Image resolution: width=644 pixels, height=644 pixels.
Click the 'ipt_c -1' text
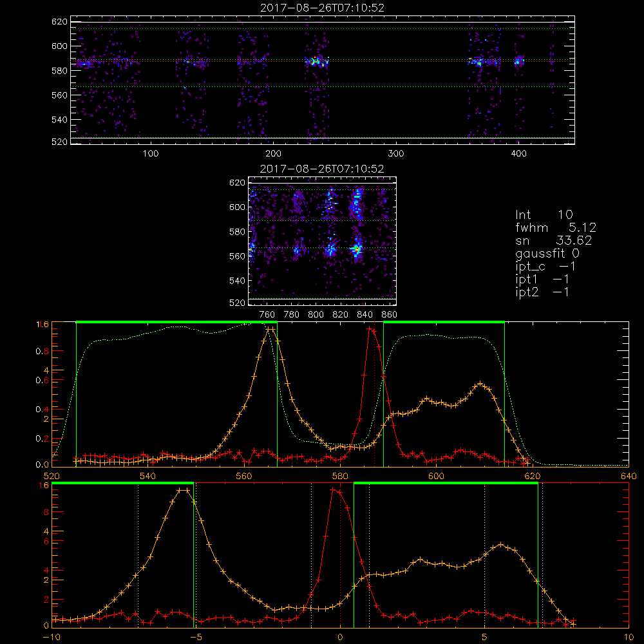pos(545,267)
